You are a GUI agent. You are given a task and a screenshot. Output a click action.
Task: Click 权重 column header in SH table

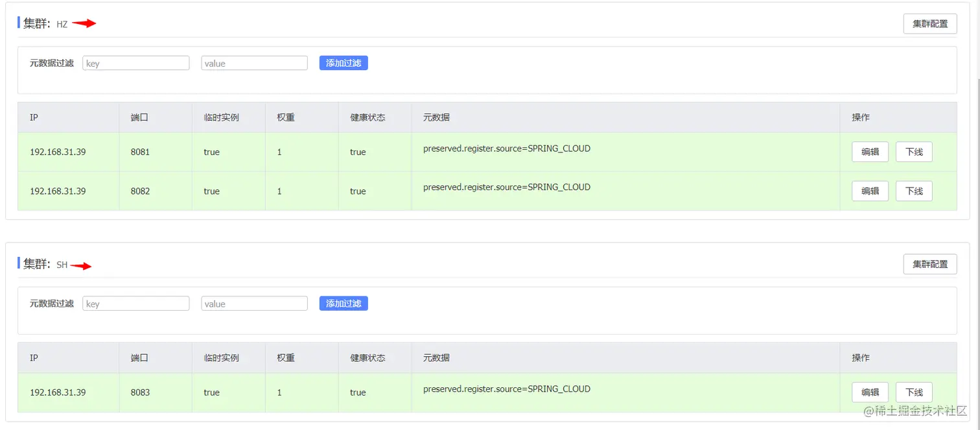point(286,358)
